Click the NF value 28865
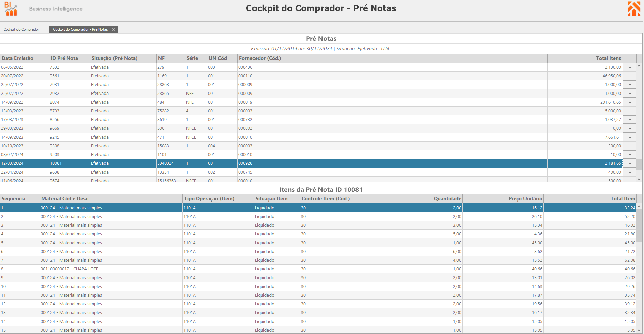Screen dimensions: 644x334 [x=163, y=94]
